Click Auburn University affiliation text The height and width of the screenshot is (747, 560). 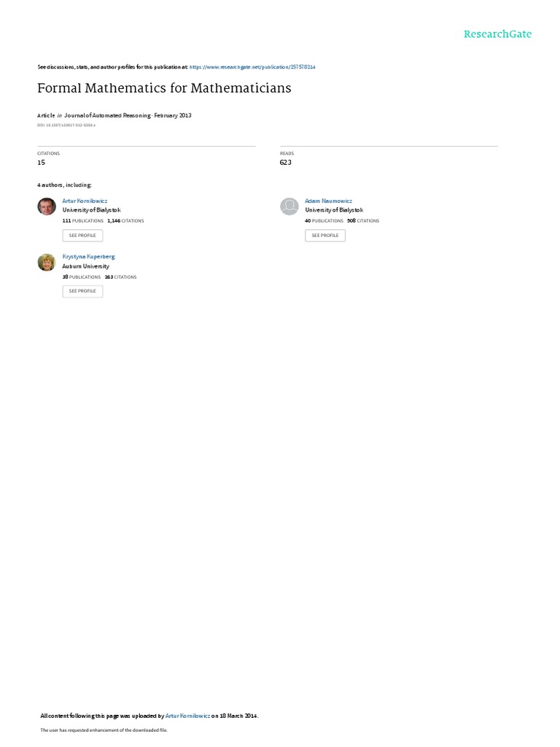click(x=86, y=266)
